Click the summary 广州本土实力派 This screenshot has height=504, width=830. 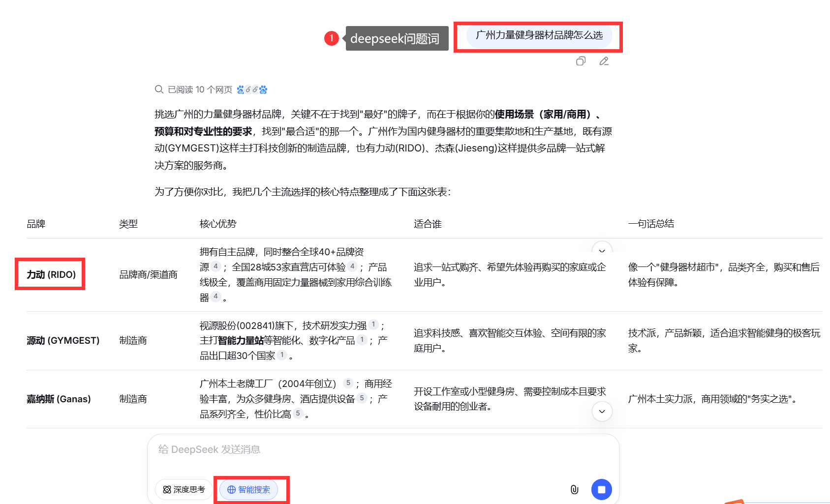point(712,399)
